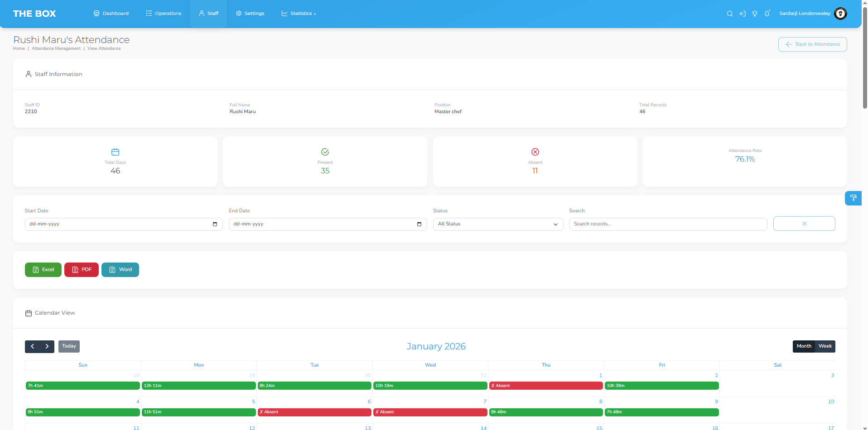Switch calendar to Week view
This screenshot has width=868, height=430.
(825, 346)
